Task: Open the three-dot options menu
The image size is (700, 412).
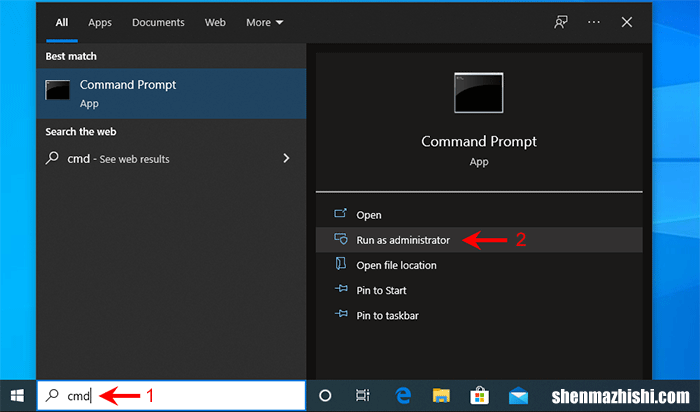Action: pos(594,22)
